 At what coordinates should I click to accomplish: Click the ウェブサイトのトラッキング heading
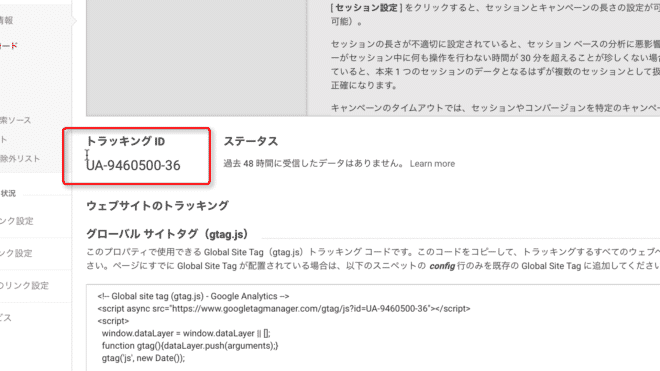[x=157, y=206]
